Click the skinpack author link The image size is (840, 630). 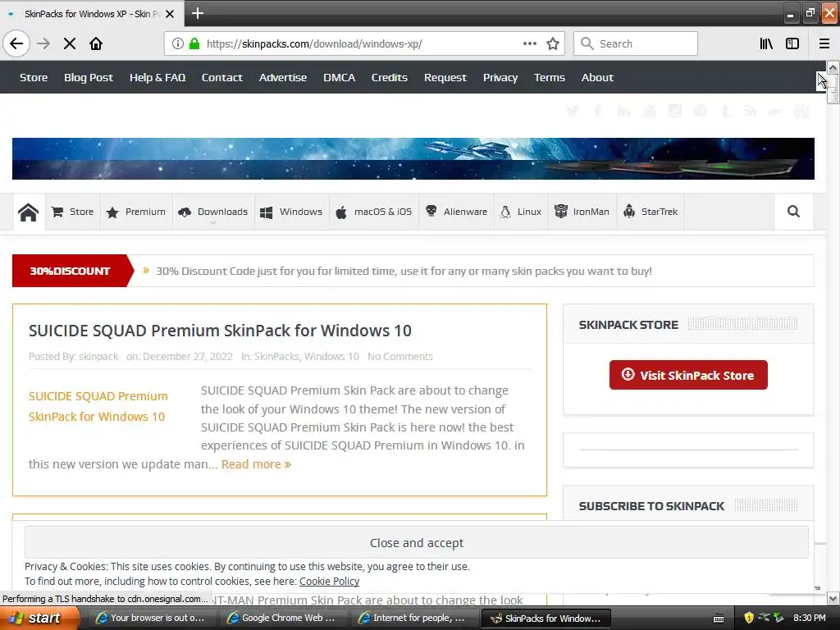pos(98,357)
